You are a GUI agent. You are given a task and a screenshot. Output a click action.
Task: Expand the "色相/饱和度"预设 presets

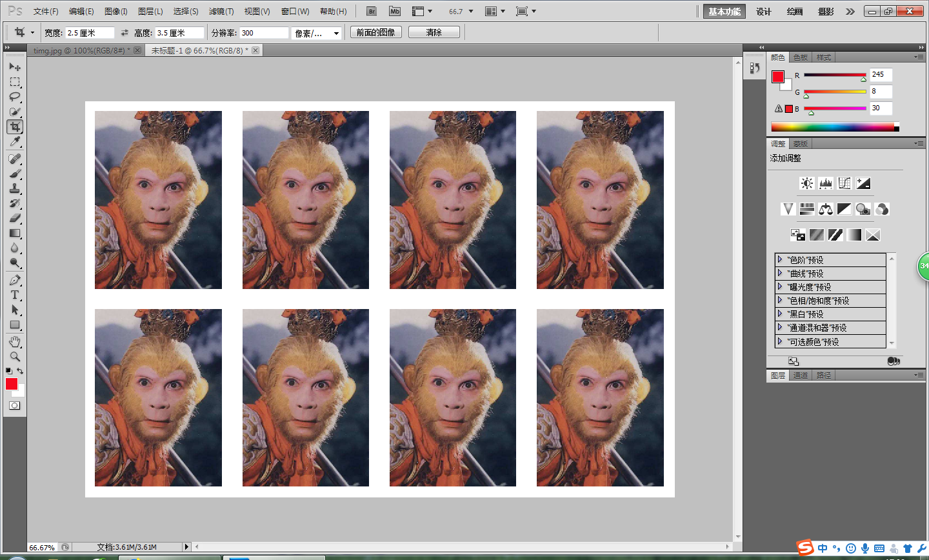pos(779,301)
